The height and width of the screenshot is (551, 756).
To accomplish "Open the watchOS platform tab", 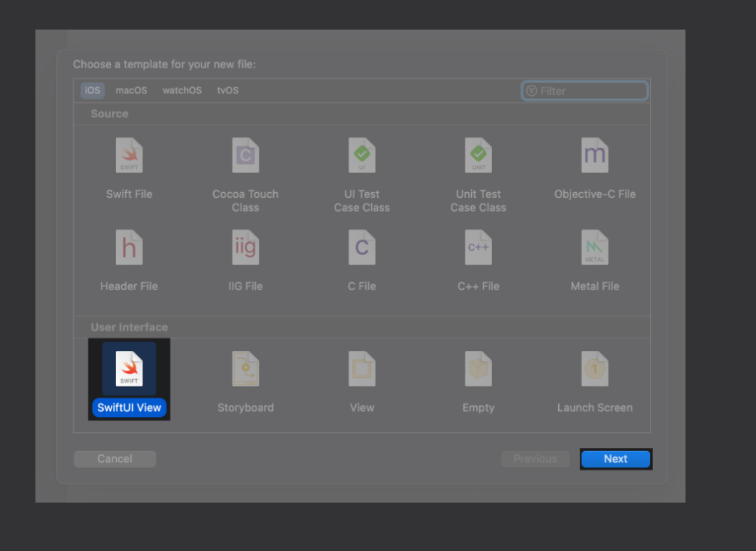I will [182, 90].
